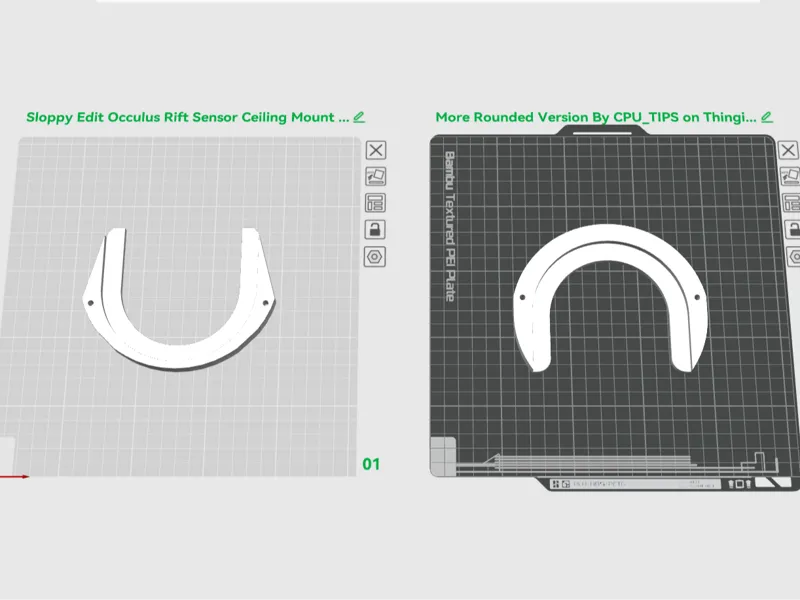Click the auto-orient icon beside the Sloppy Edit plate
Image resolution: width=800 pixels, height=600 pixels.
(376, 177)
